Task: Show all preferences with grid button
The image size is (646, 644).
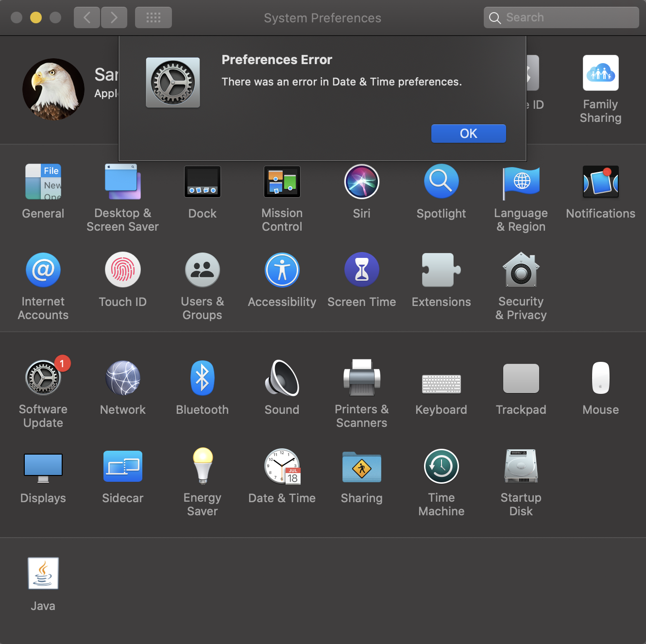Action: pyautogui.click(x=153, y=17)
